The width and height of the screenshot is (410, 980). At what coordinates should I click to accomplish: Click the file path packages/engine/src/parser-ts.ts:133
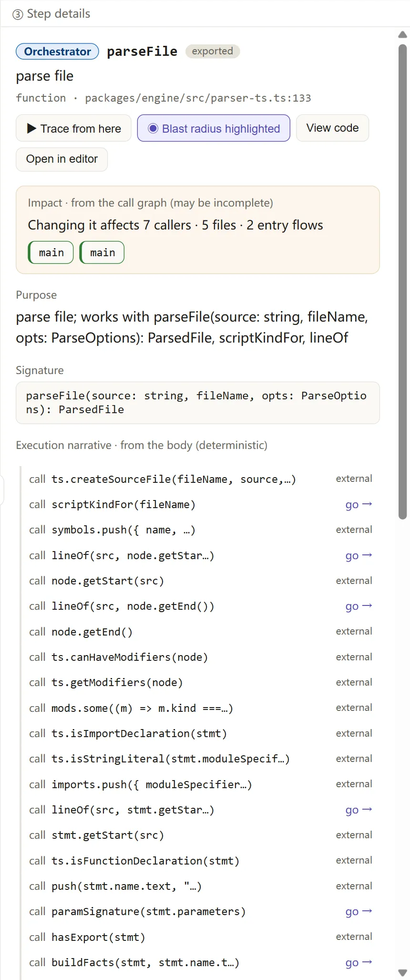(198, 98)
